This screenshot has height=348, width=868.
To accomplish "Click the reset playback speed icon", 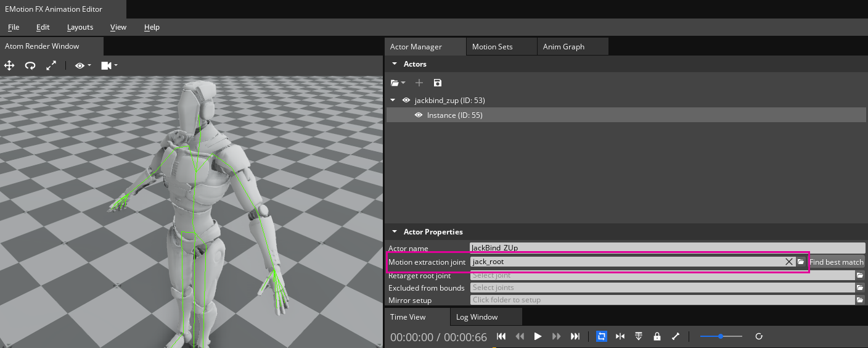I will click(759, 336).
